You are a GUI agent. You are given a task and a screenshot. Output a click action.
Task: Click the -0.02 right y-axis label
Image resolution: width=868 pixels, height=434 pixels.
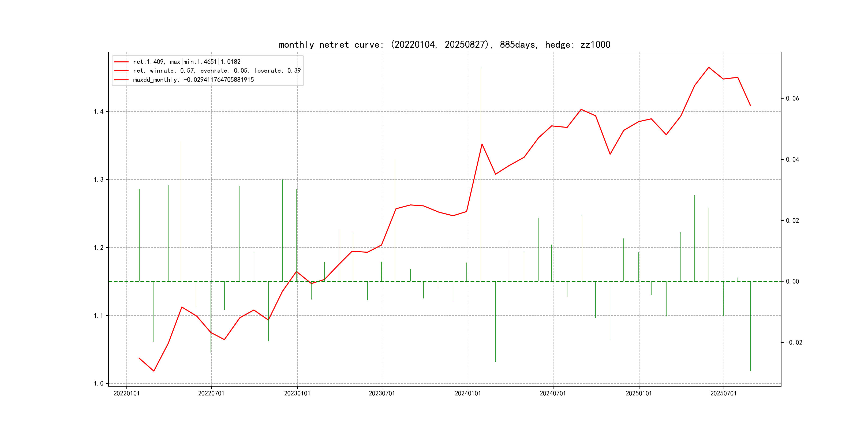pyautogui.click(x=794, y=342)
